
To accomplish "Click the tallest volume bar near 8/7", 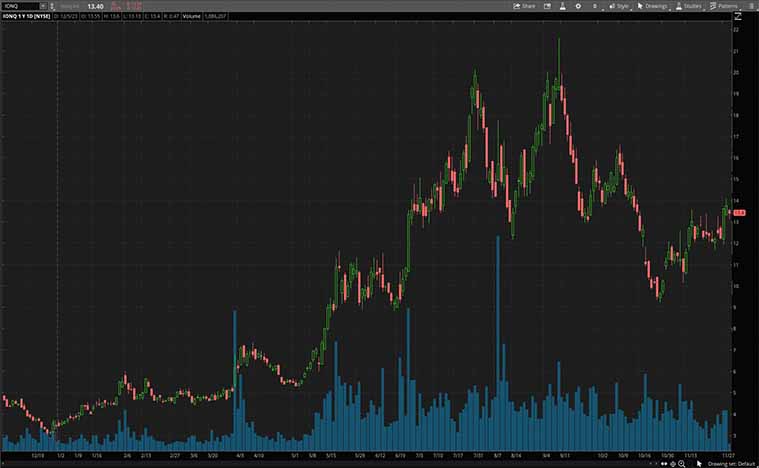I will [498, 343].
